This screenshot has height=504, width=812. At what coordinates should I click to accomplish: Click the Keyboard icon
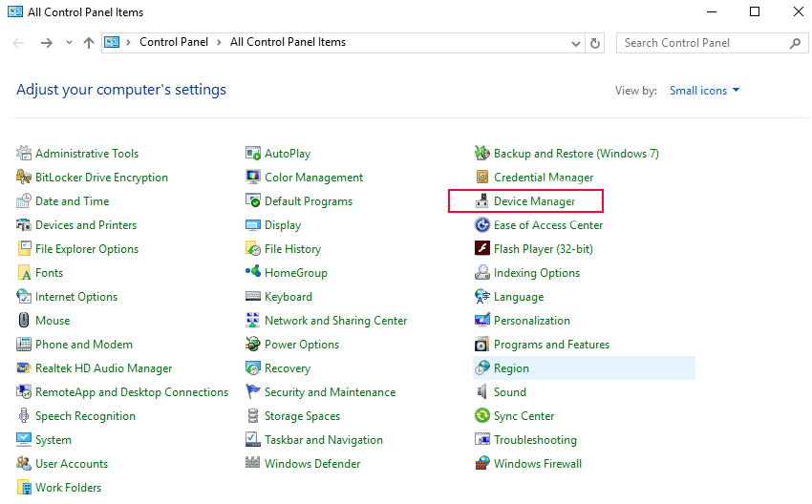pyautogui.click(x=253, y=297)
